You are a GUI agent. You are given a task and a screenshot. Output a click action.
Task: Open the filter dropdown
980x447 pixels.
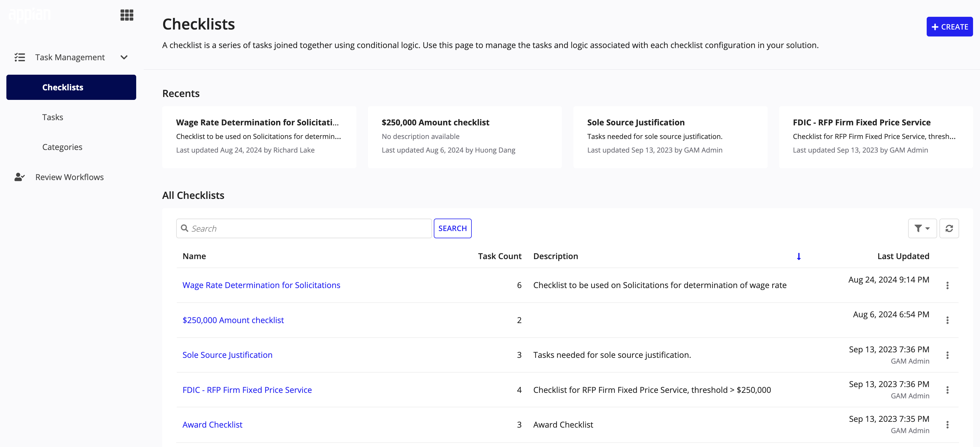[922, 228]
